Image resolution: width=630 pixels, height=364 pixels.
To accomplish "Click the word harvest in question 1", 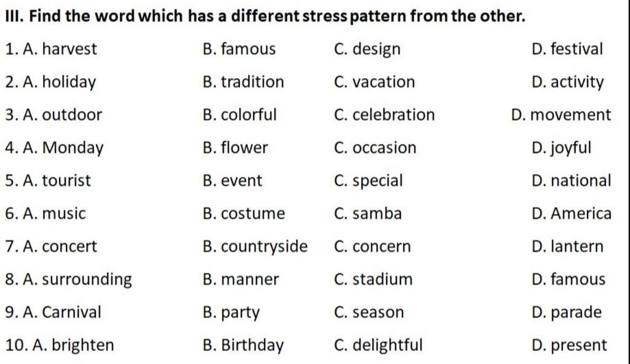I will pos(70,49).
